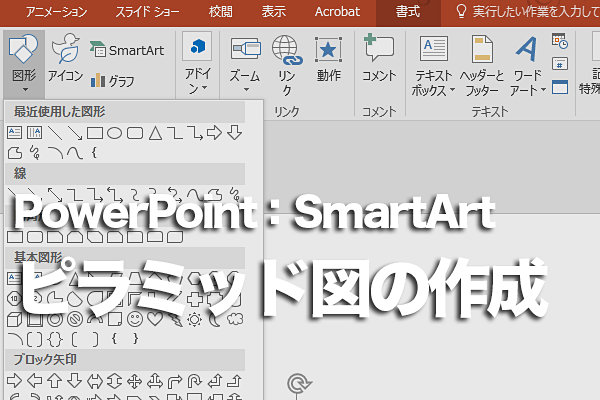Select rectangle in recently used shapes
Image resolution: width=600 pixels, height=400 pixels.
click(95, 133)
